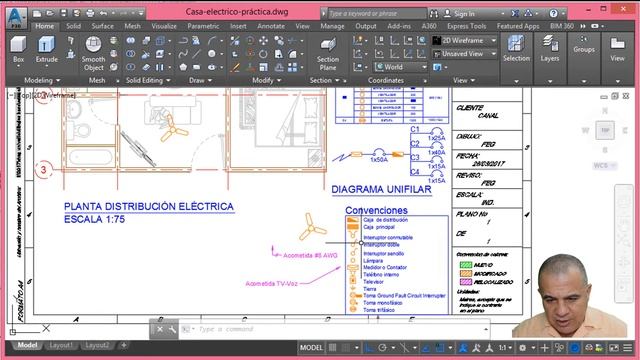
Task: Click the status bar customization menu icon
Action: 627,348
